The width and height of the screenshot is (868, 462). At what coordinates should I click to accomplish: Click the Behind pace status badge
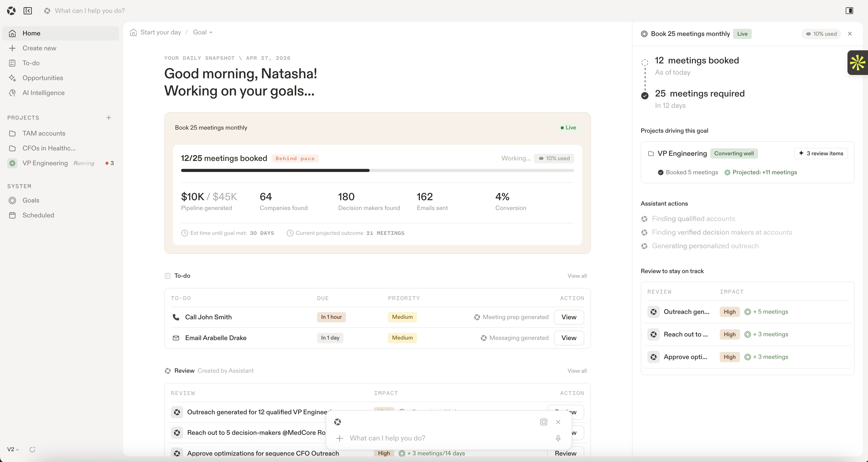click(x=295, y=159)
